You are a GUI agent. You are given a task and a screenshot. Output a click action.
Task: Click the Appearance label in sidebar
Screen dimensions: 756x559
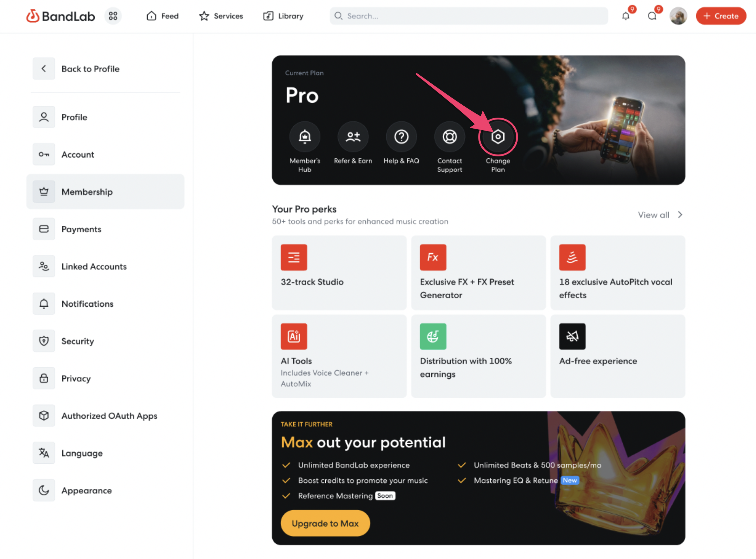point(87,490)
